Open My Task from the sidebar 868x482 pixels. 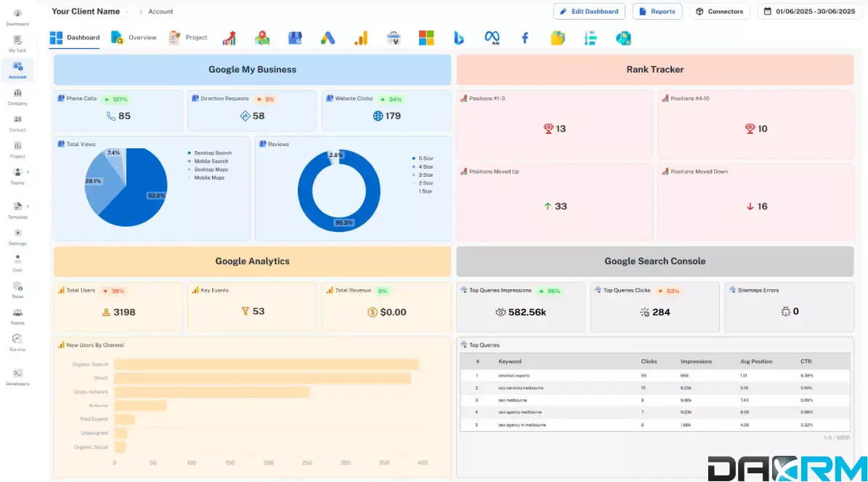point(17,44)
